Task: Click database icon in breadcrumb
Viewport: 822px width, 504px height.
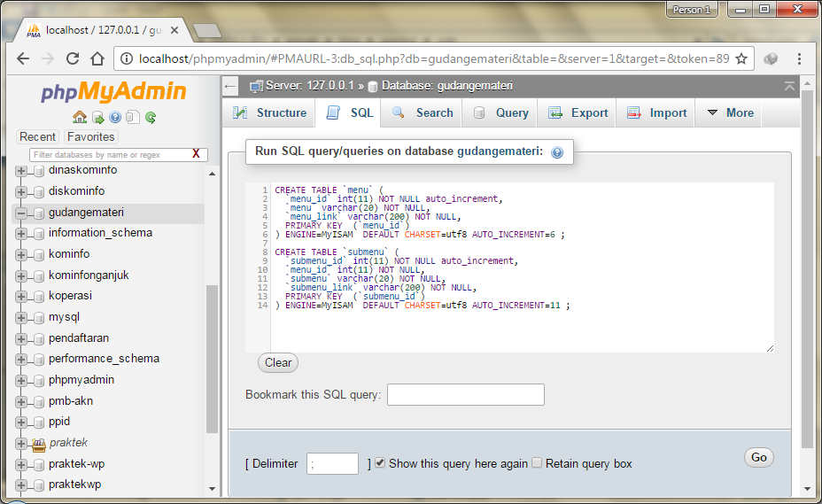Action: pyautogui.click(x=373, y=87)
